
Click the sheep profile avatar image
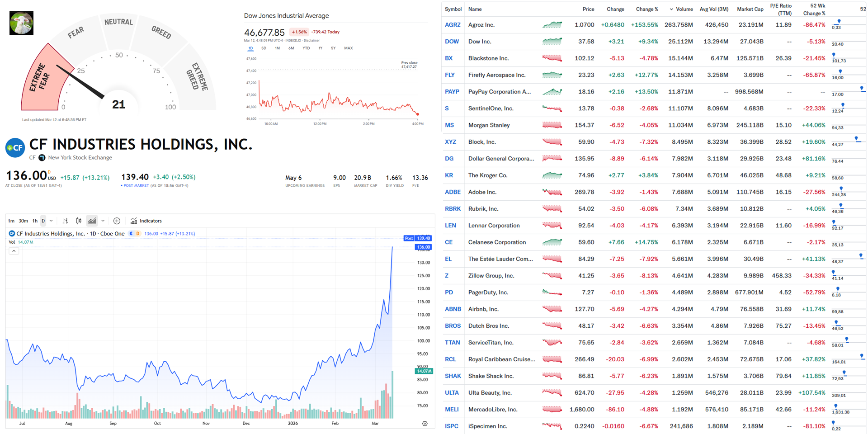point(21,23)
